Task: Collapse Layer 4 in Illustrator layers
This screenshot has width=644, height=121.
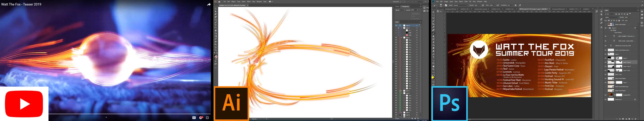Action: (402, 28)
